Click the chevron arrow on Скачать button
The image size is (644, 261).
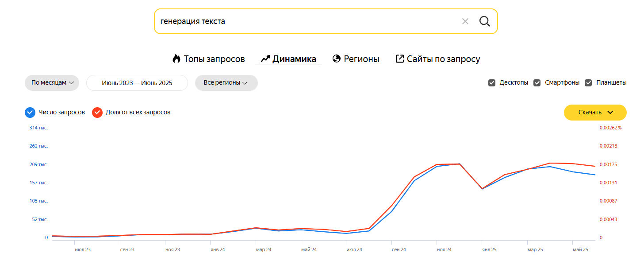point(610,113)
